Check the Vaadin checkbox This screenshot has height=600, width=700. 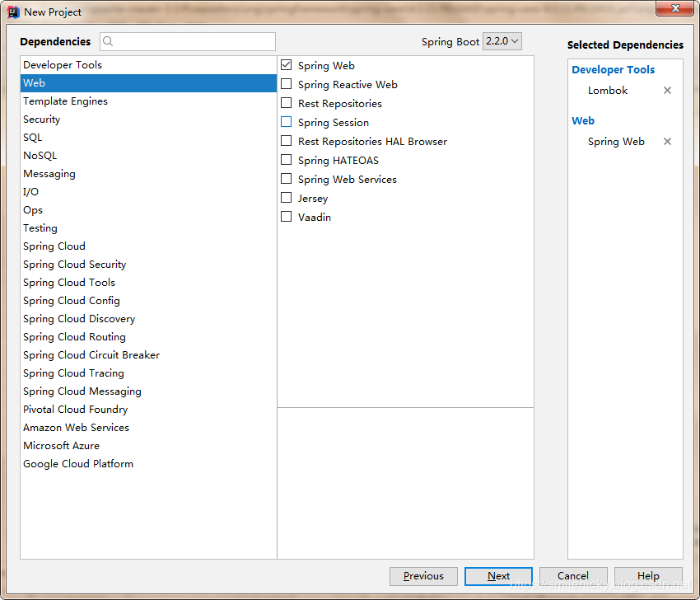coord(286,217)
